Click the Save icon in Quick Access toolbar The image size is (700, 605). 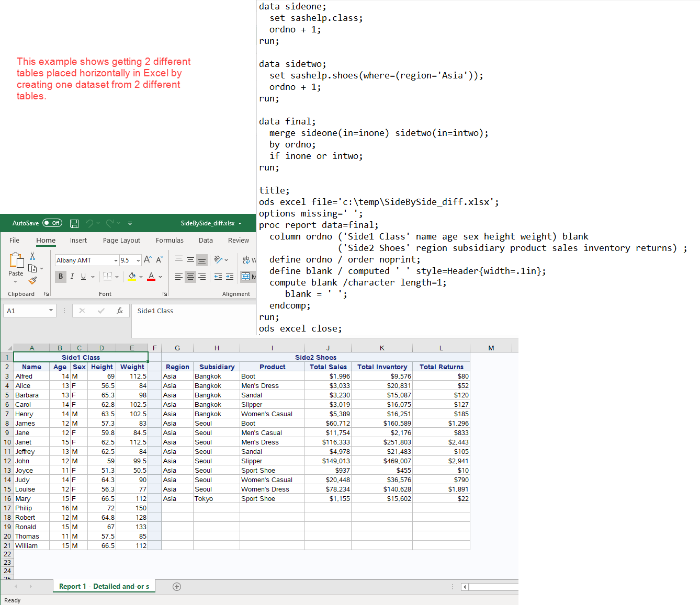74,223
